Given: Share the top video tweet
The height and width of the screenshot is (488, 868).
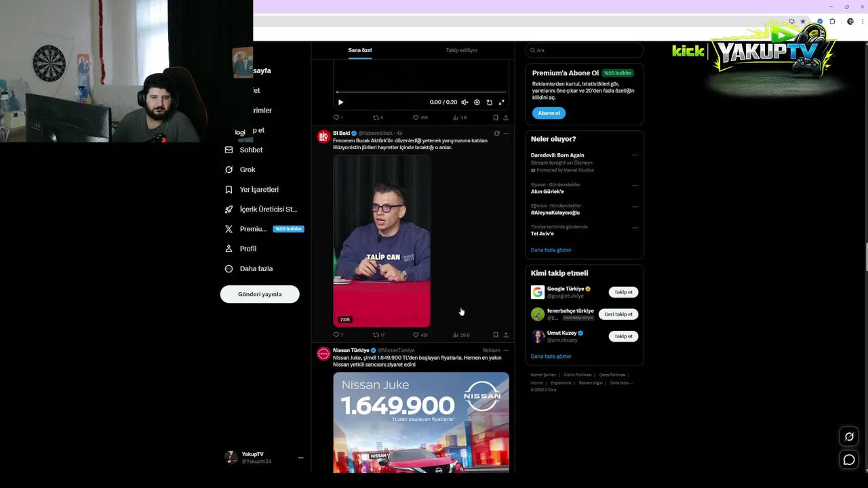Looking at the screenshot, I should [x=506, y=118].
